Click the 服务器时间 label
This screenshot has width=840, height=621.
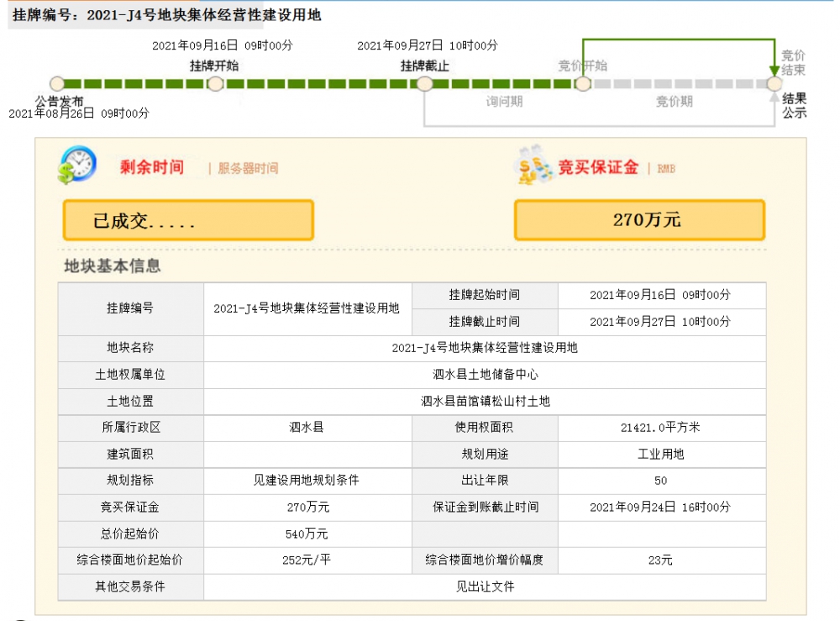point(248,168)
